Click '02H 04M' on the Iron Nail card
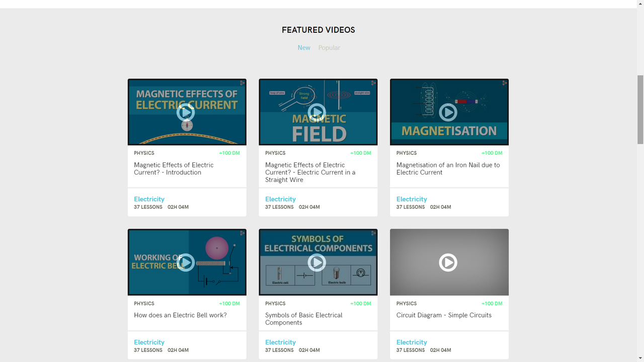This screenshot has height=362, width=644. pos(441,207)
